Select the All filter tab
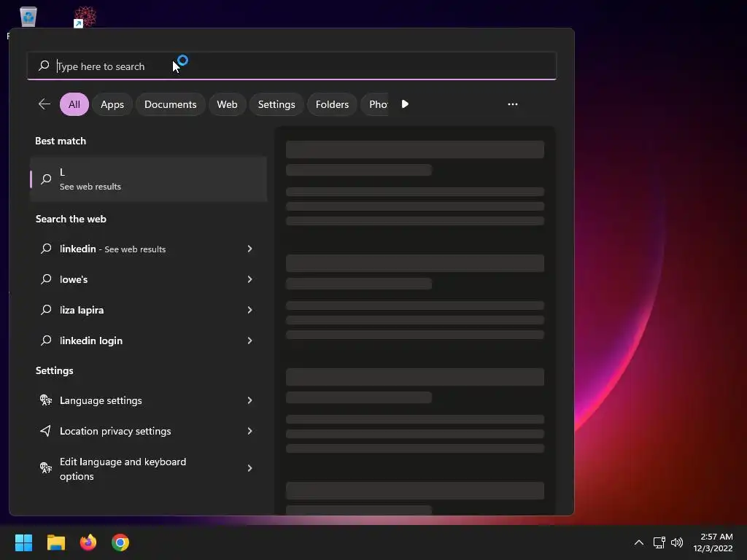Viewport: 747px width, 560px height. pyautogui.click(x=74, y=104)
